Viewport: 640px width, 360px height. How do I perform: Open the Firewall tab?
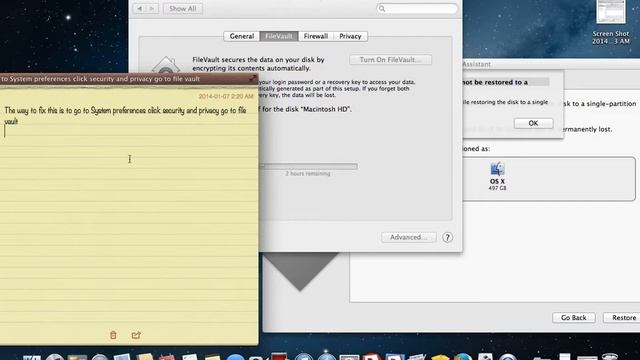pyautogui.click(x=316, y=36)
